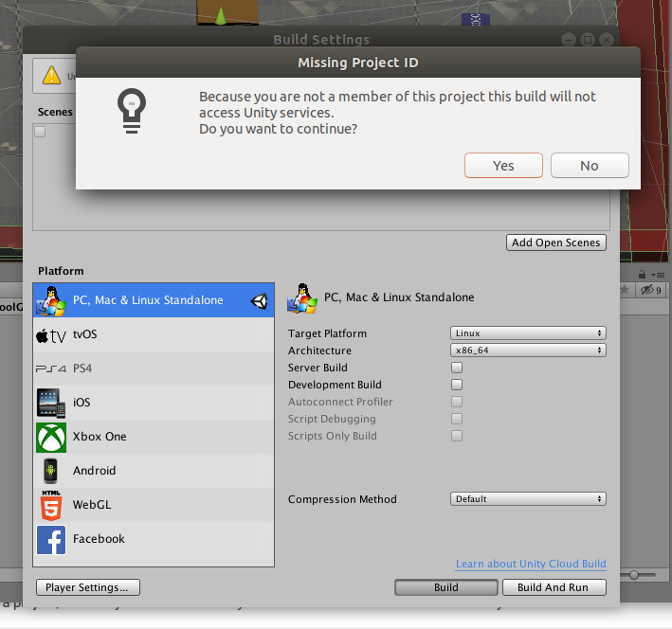Image resolution: width=672 pixels, height=629 pixels.
Task: Tick the scene checkbox in Scenes list
Action: 40,132
